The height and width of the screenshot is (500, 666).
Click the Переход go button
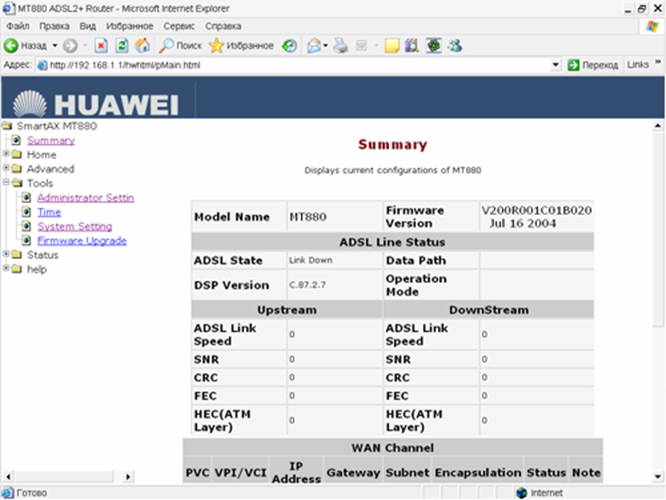(593, 65)
